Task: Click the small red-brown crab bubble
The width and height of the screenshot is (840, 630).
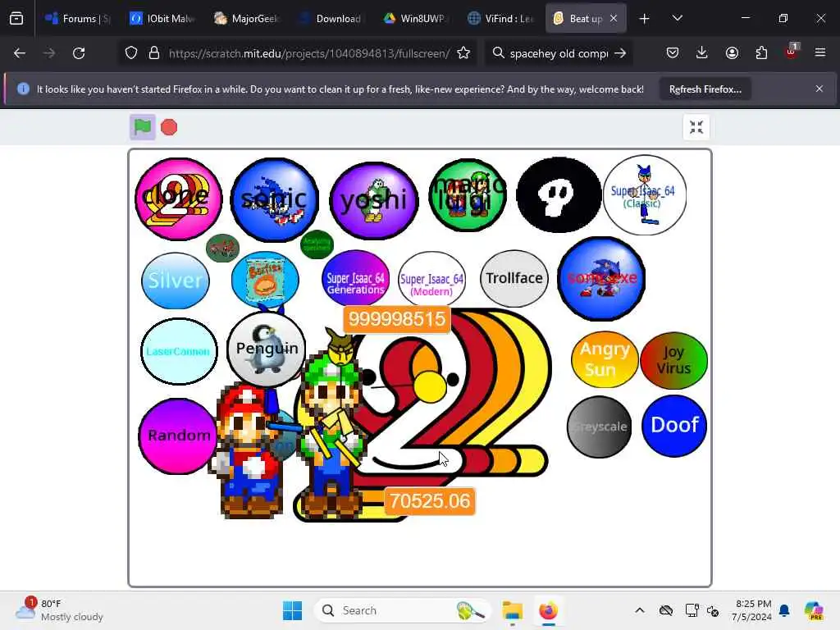Action: click(x=223, y=248)
